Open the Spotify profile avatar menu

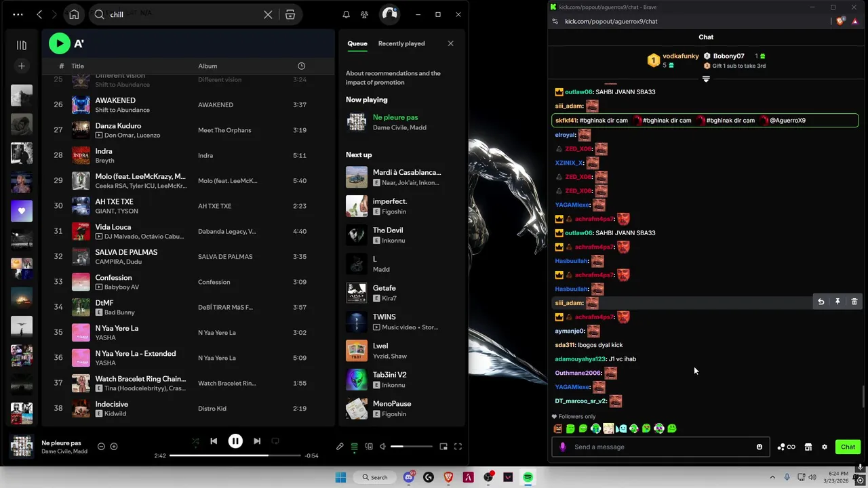389,14
